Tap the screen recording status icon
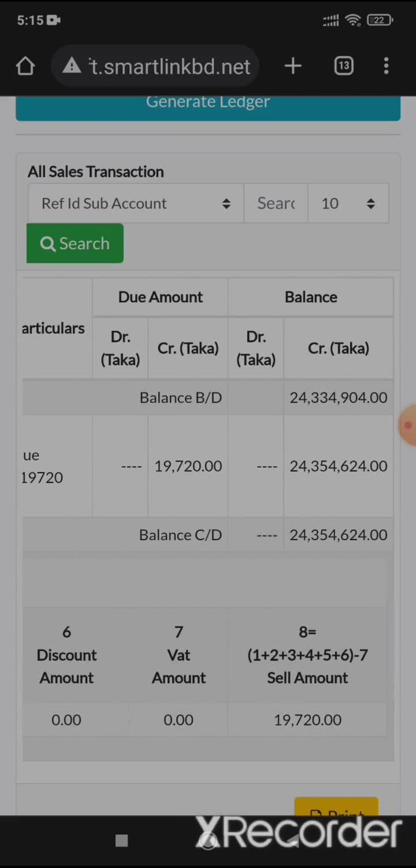Viewport: 416px width, 868px height. (x=54, y=20)
